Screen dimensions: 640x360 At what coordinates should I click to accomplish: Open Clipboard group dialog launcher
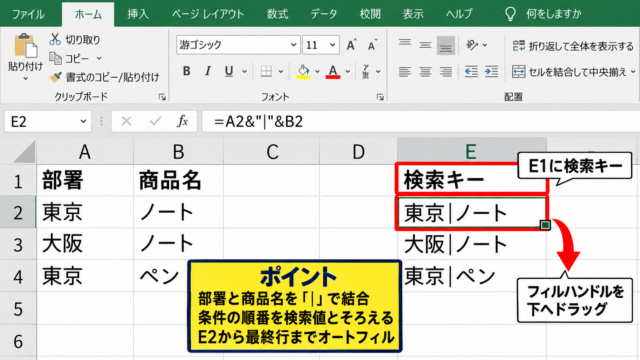(x=162, y=97)
